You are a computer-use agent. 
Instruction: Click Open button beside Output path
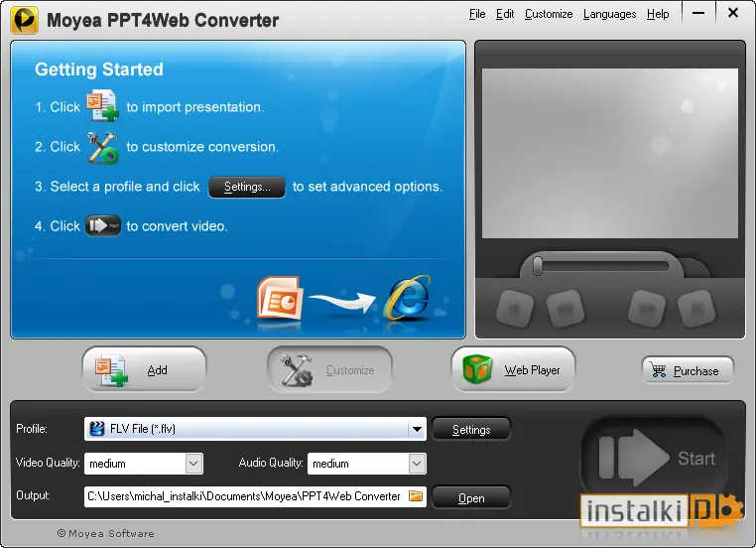471,497
